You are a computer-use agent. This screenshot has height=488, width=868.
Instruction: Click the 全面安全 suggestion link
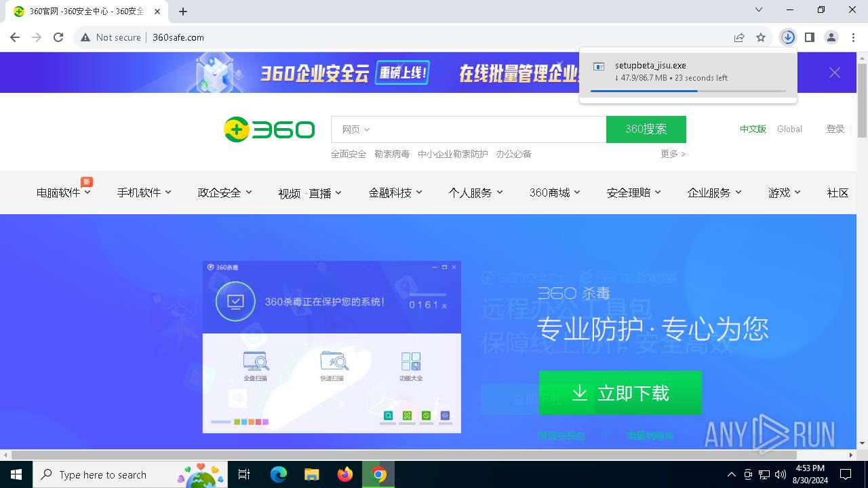[x=349, y=154]
